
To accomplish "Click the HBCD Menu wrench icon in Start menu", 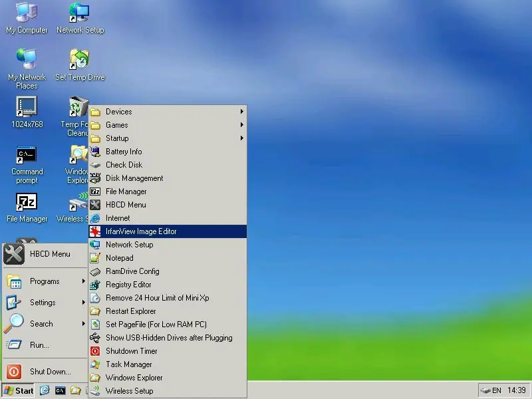I will point(14,254).
